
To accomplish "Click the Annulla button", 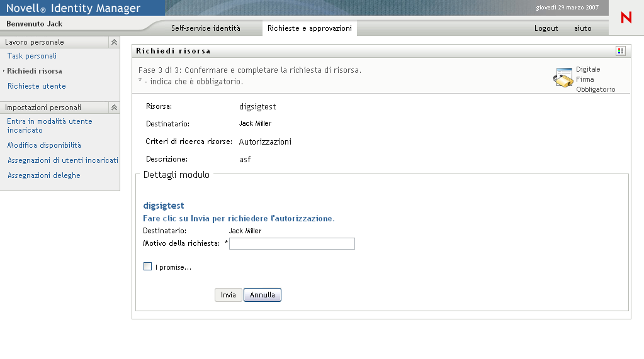I will (x=263, y=295).
